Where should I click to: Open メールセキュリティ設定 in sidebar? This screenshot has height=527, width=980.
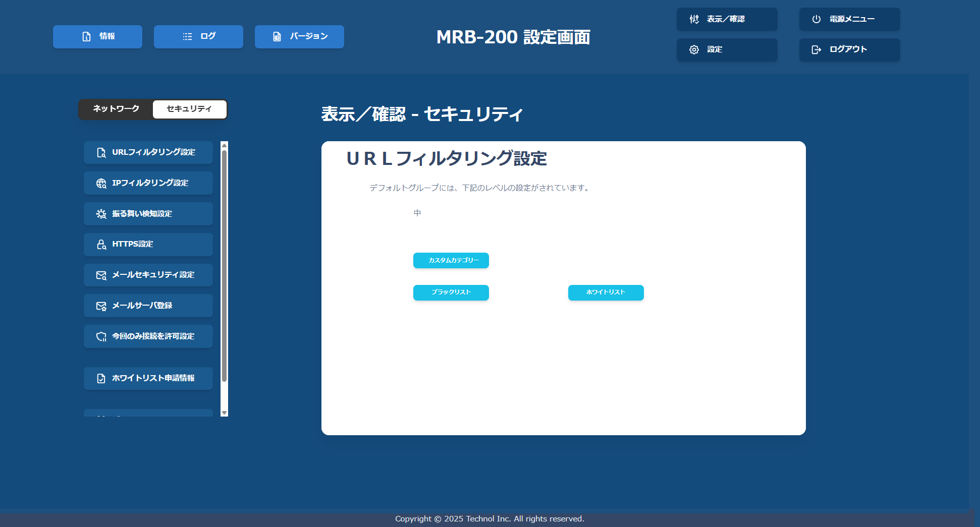[x=148, y=275]
